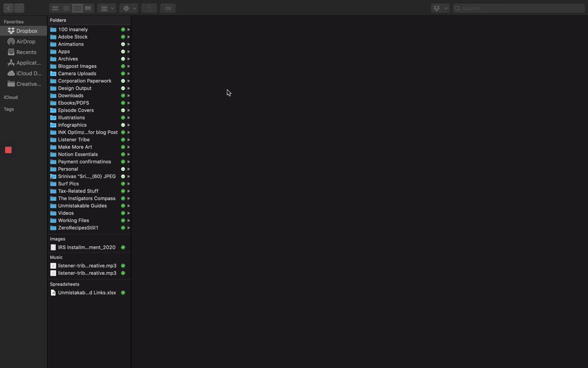
Task: Click the Illustrations shared folder icon
Action: [53, 118]
